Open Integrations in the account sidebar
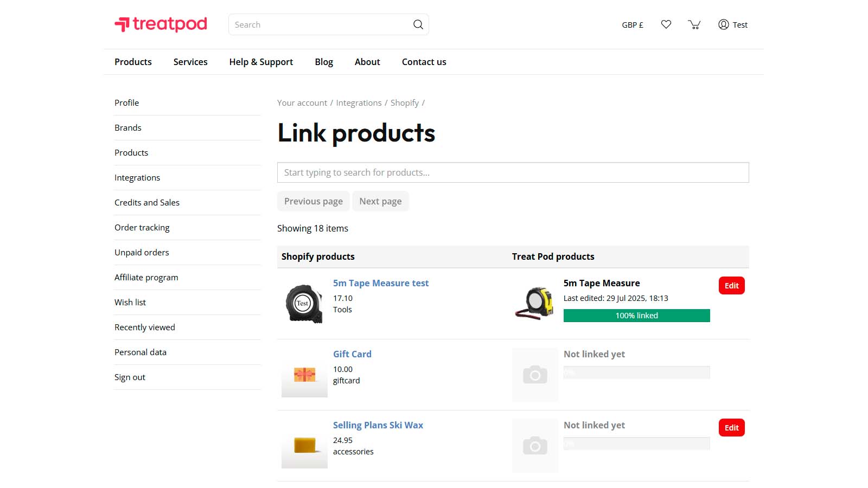868x488 pixels. (137, 177)
